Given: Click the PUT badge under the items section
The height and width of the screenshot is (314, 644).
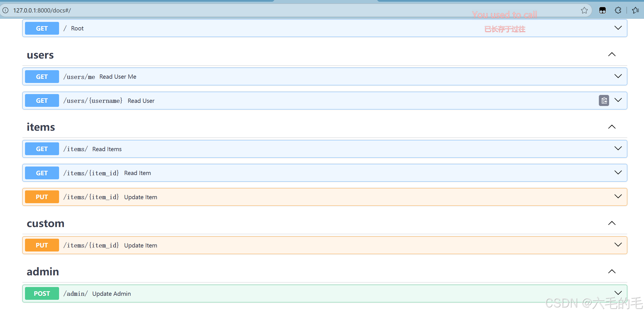Looking at the screenshot, I should (x=42, y=197).
